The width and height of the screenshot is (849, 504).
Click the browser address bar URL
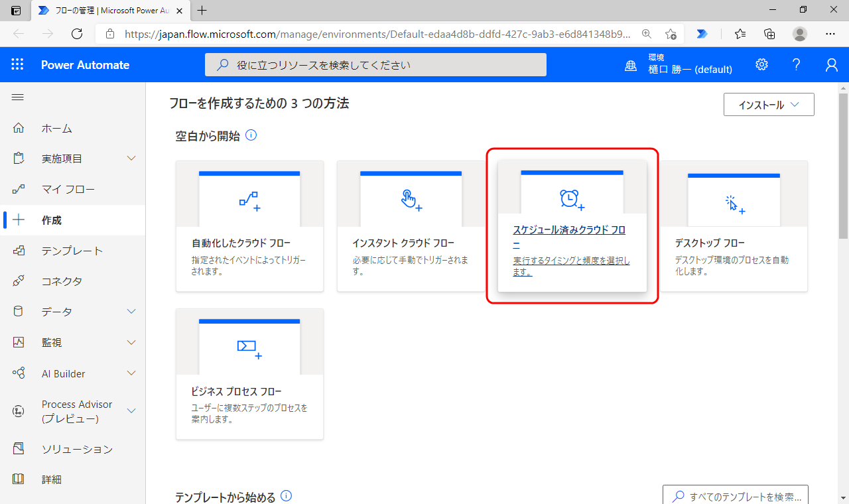coord(376,34)
